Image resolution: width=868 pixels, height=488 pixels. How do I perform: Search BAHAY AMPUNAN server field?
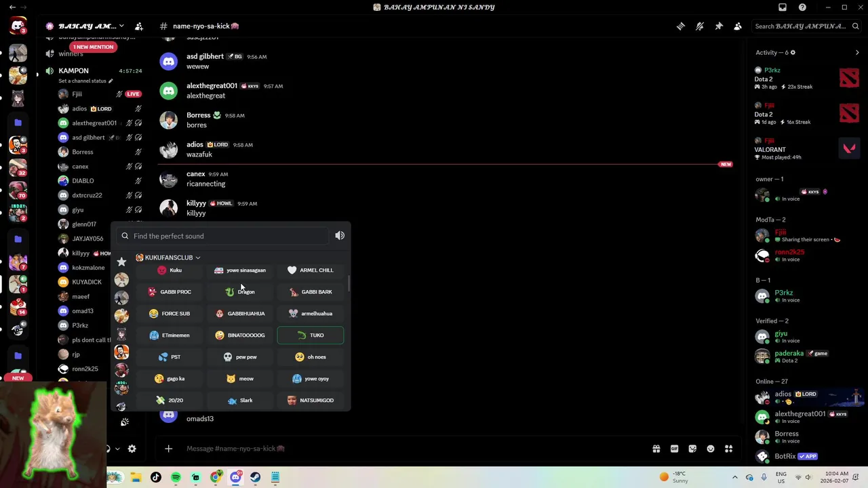[806, 26]
